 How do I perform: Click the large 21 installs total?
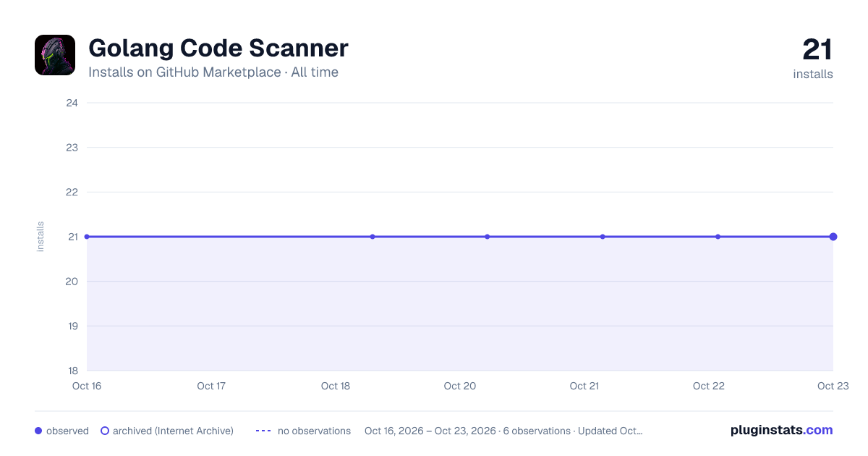pos(817,50)
